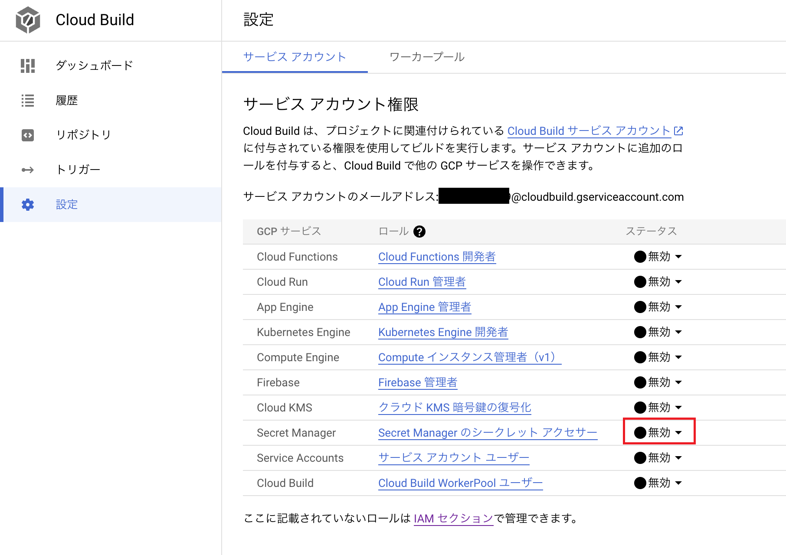Click the external-link icon after Cloud Build サービス アカウント
The width and height of the screenshot is (786, 555).
pyautogui.click(x=678, y=131)
